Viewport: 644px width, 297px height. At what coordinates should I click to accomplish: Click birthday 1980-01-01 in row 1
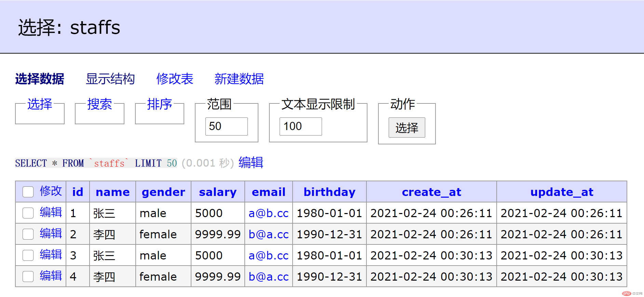pos(330,213)
